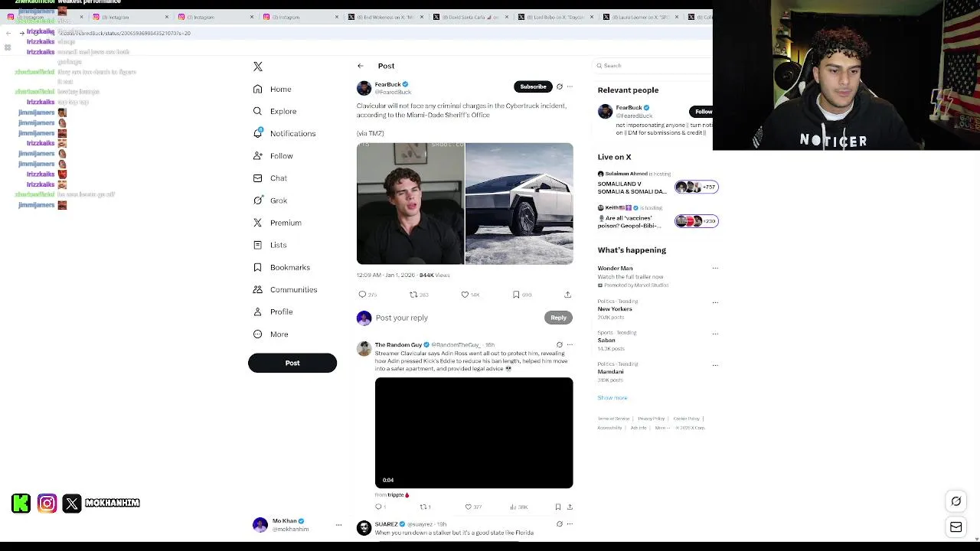
Task: Reply to The Random Guy's post
Action: 380,507
